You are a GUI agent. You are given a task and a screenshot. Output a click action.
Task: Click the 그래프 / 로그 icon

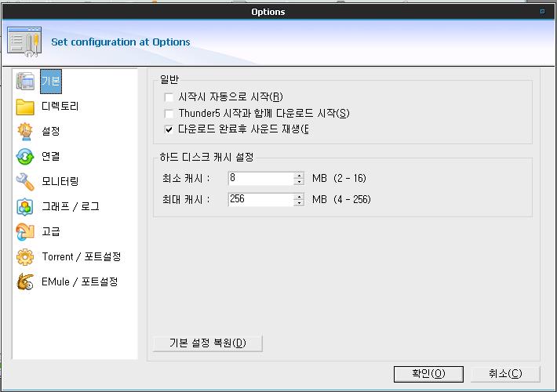25,207
